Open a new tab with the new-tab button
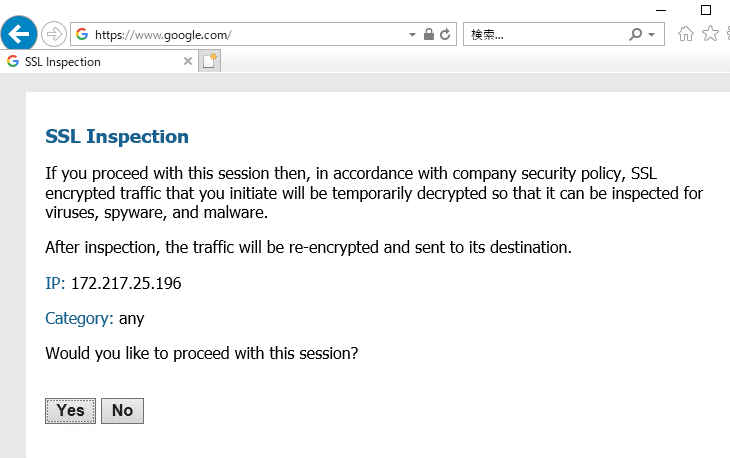730x458 pixels. pos(210,61)
